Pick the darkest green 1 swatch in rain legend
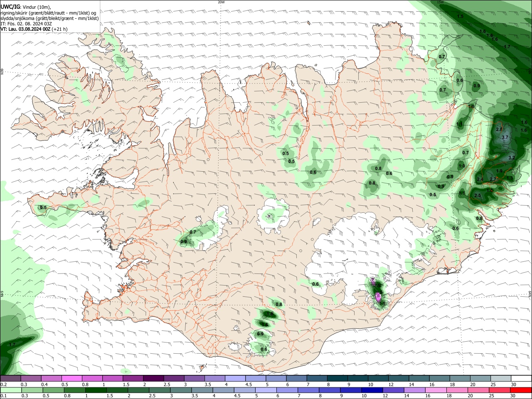 click(96, 390)
